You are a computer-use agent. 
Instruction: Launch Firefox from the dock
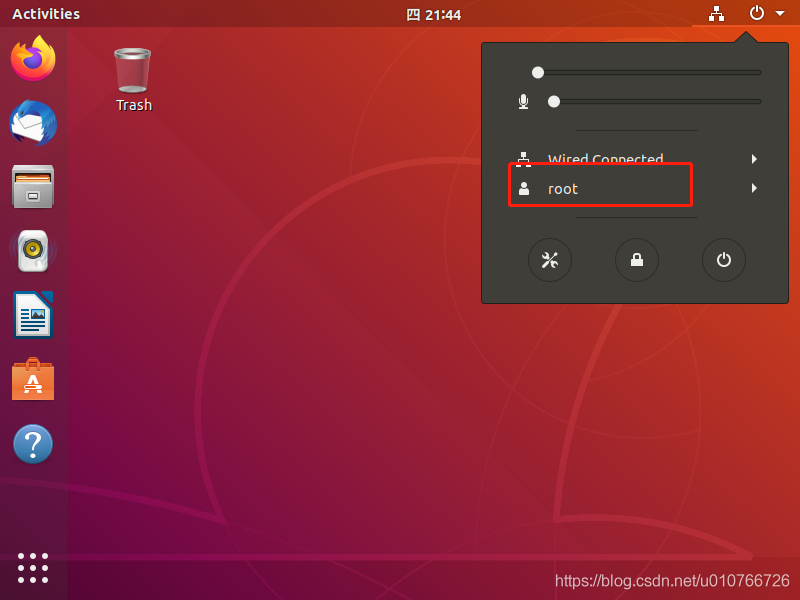pos(33,58)
